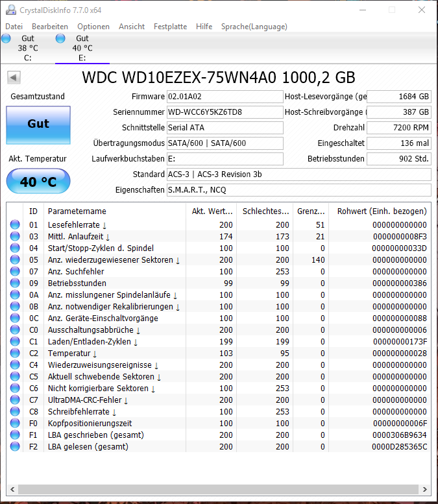Click the Rohwert (Einh. bezogen) column header

pyautogui.click(x=380, y=211)
